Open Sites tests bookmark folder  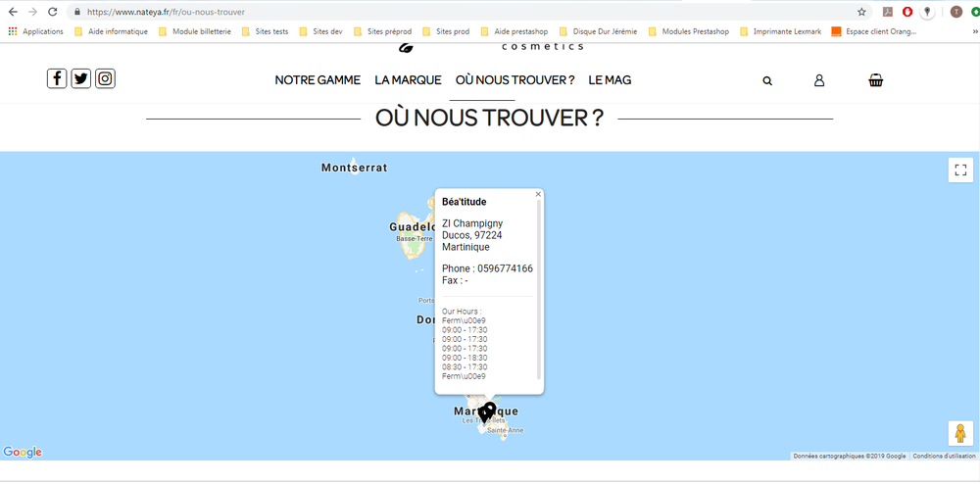(x=265, y=31)
